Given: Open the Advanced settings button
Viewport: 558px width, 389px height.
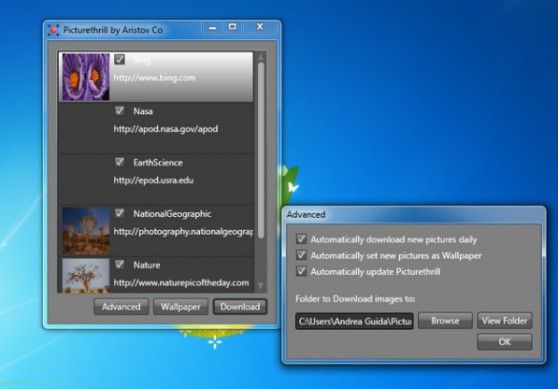Looking at the screenshot, I should [121, 307].
